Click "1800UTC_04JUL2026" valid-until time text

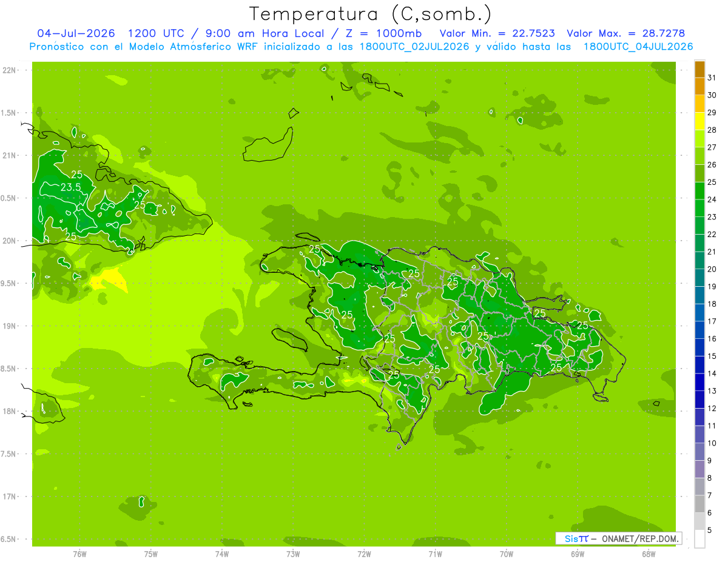click(638, 47)
